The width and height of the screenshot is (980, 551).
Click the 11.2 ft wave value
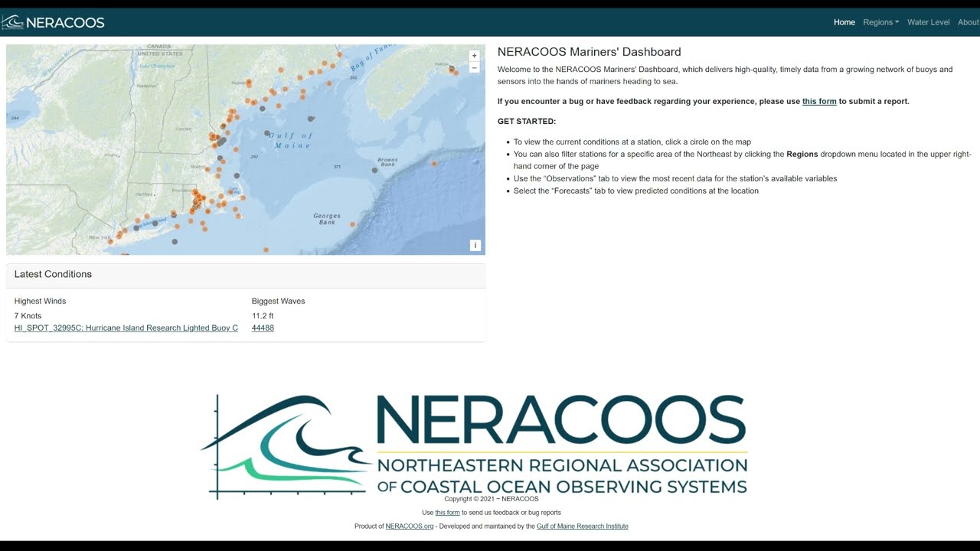point(263,316)
